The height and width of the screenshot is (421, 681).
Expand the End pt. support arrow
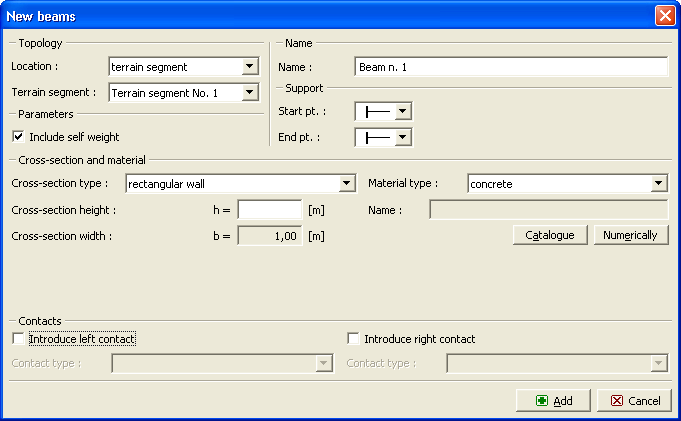403,137
